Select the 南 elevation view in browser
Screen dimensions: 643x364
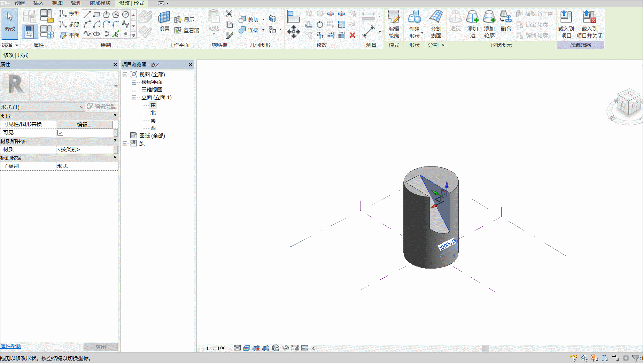tap(153, 121)
